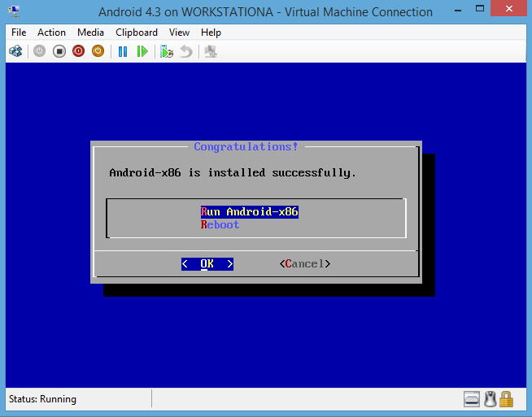Click the mouse status icon
The height and width of the screenshot is (417, 532).
(x=490, y=399)
